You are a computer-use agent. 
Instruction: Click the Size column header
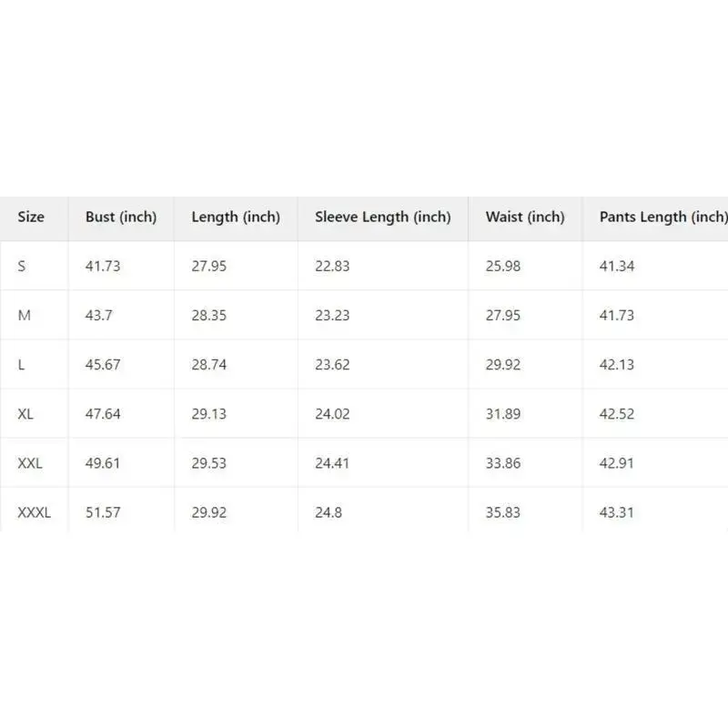pyautogui.click(x=31, y=217)
